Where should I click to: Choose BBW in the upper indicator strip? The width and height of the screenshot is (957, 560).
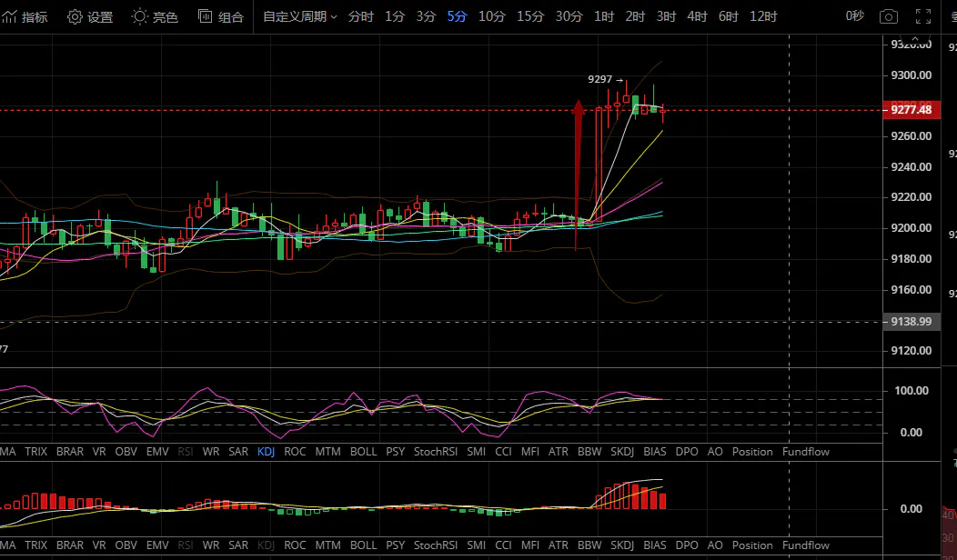click(589, 452)
